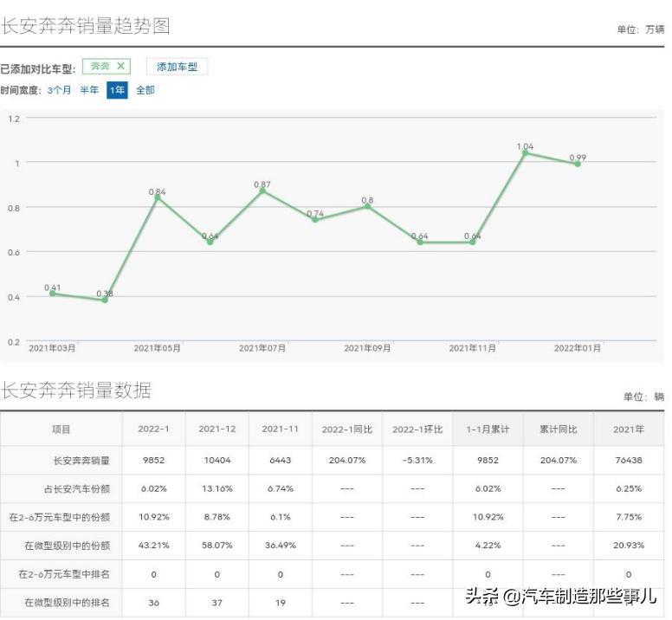Select the 3个月 time range
Image resolution: width=672 pixels, height=620 pixels.
point(59,90)
